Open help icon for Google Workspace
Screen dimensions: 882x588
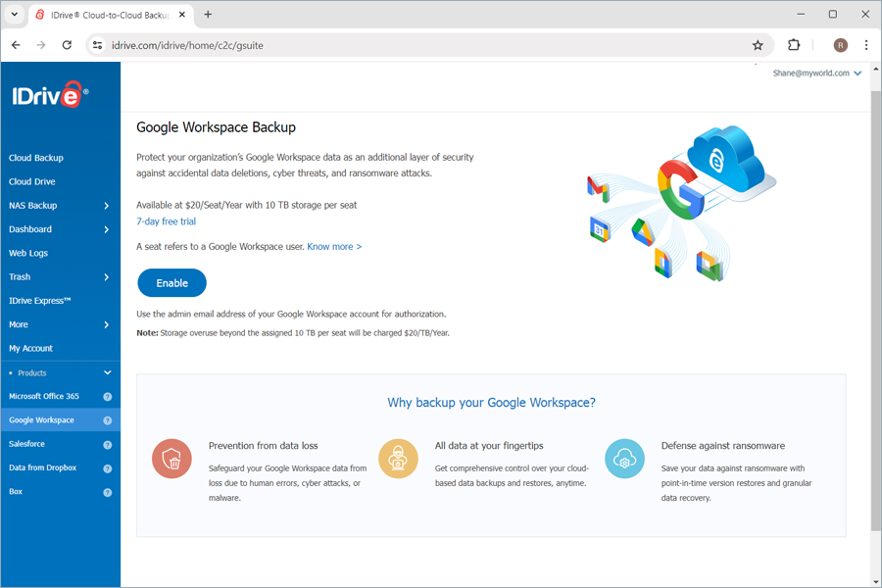tap(108, 420)
